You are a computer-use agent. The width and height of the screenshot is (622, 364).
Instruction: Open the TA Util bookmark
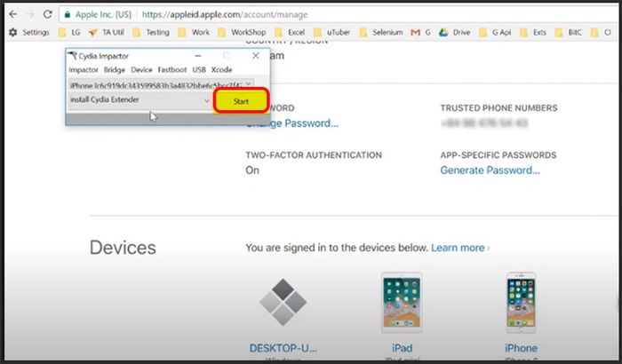107,32
